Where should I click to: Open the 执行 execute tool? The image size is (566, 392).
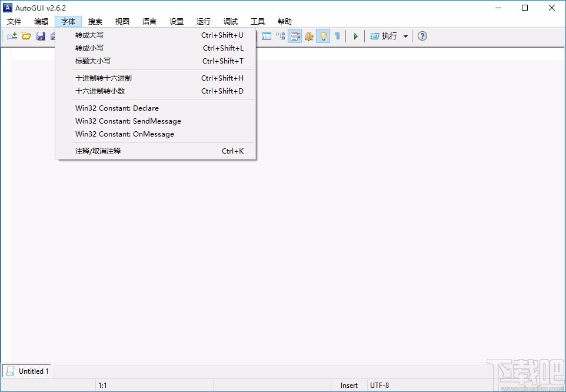point(385,36)
